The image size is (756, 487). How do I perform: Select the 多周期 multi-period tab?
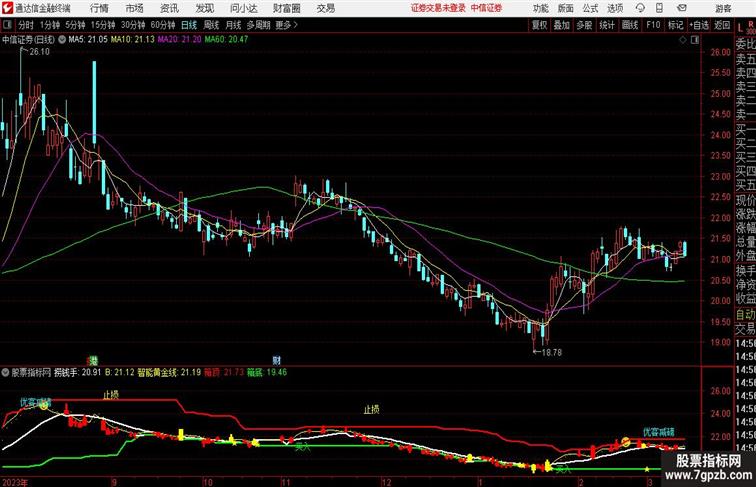[259, 25]
